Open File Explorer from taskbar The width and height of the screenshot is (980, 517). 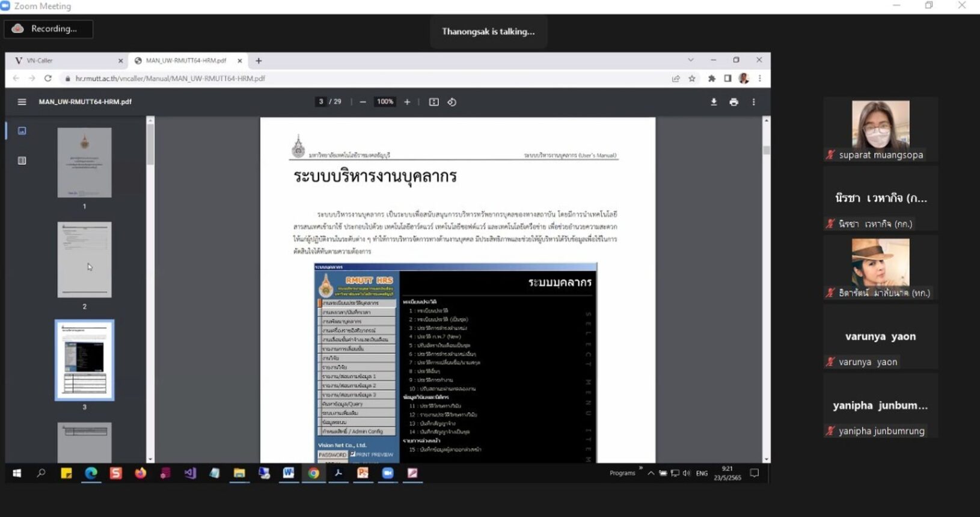[x=239, y=473]
